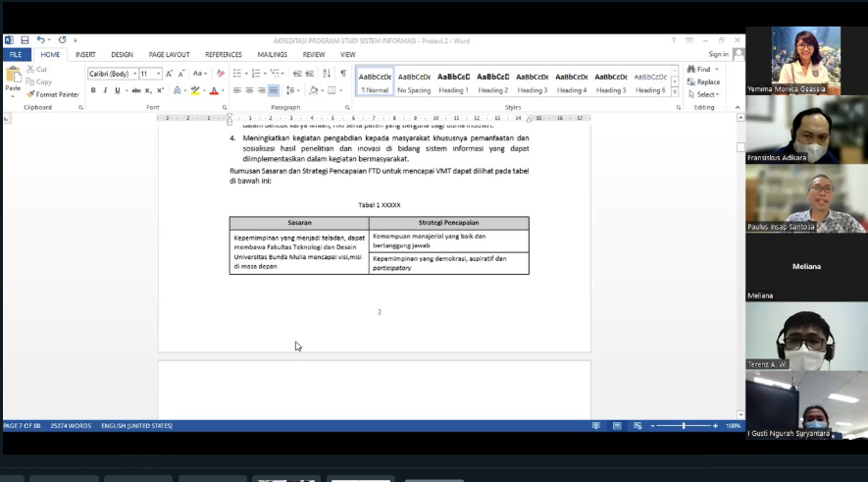Open the bullets list dropdown arrow
Image resolution: width=868 pixels, height=482 pixels.
click(246, 74)
